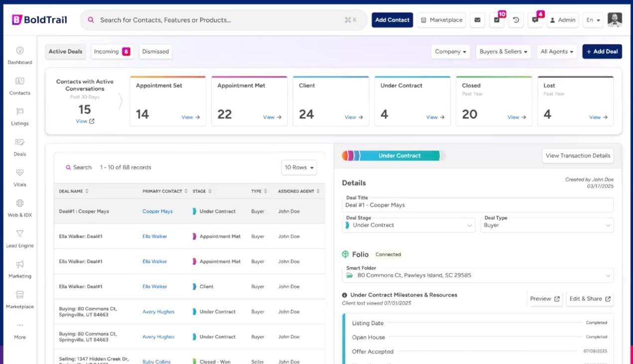
Task: Open Cooper Mays contact link
Action: [157, 211]
